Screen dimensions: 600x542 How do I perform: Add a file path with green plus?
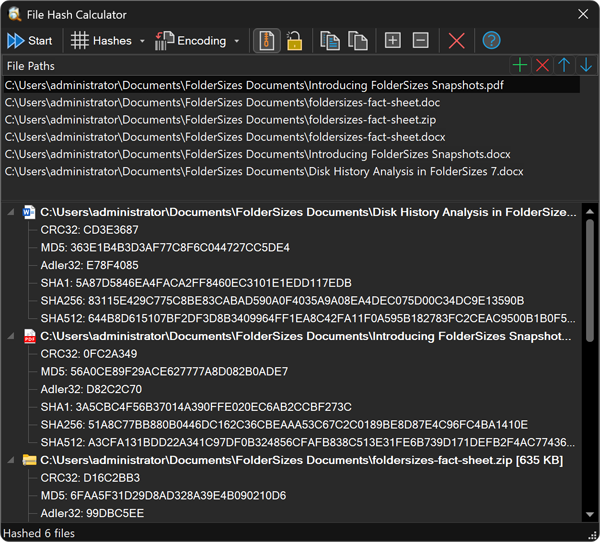pyautogui.click(x=520, y=65)
